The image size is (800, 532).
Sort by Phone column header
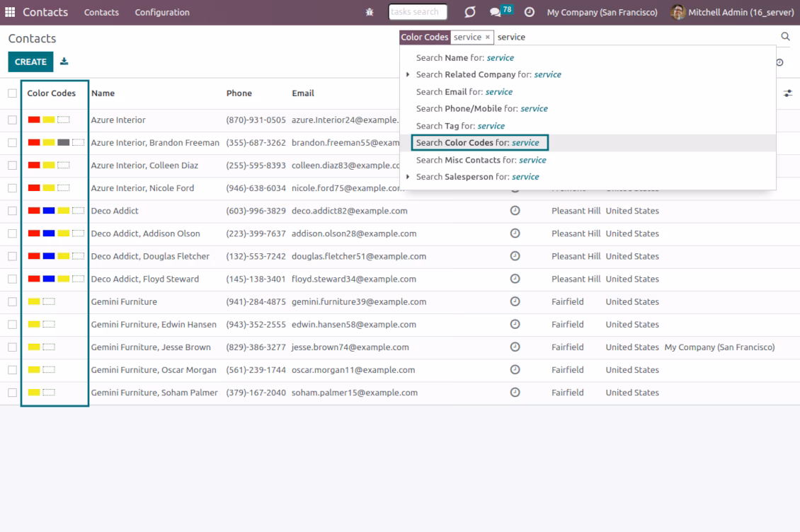[x=239, y=93]
